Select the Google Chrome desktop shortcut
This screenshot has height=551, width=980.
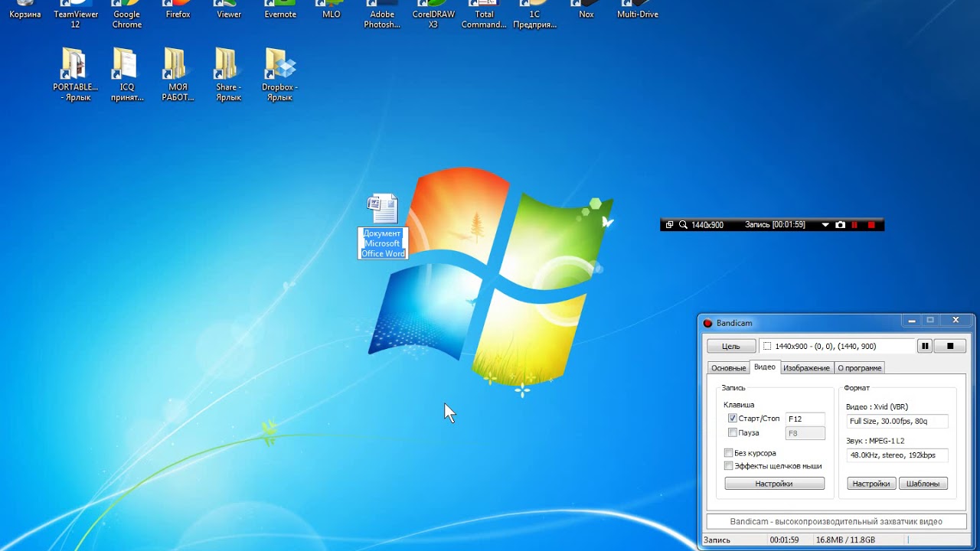tap(127, 14)
